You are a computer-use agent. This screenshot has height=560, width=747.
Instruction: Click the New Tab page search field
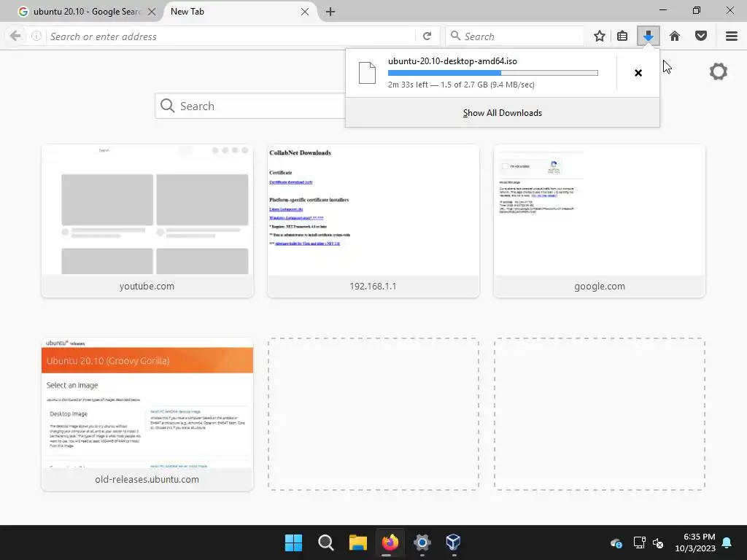coord(251,106)
